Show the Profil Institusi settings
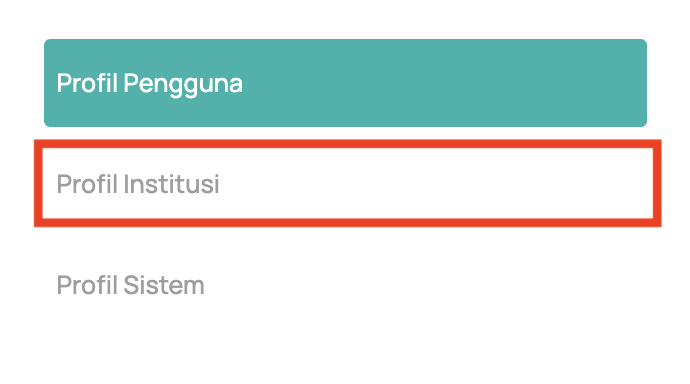 348,183
